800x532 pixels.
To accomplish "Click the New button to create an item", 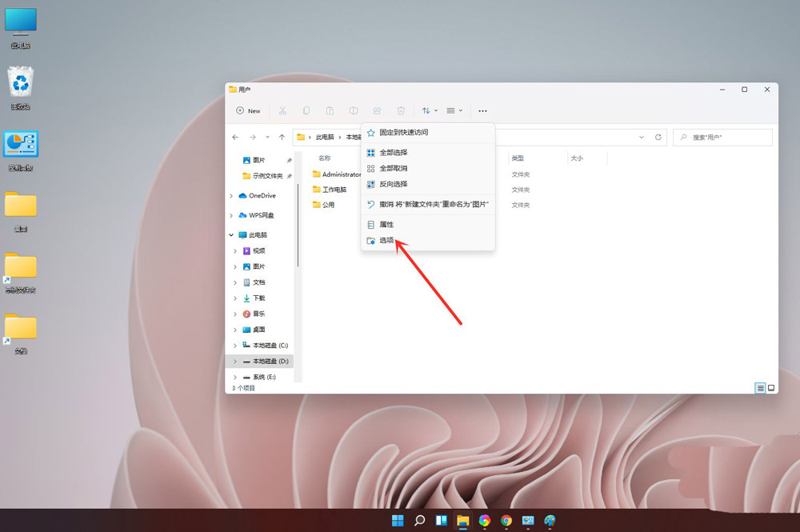I will click(249, 110).
